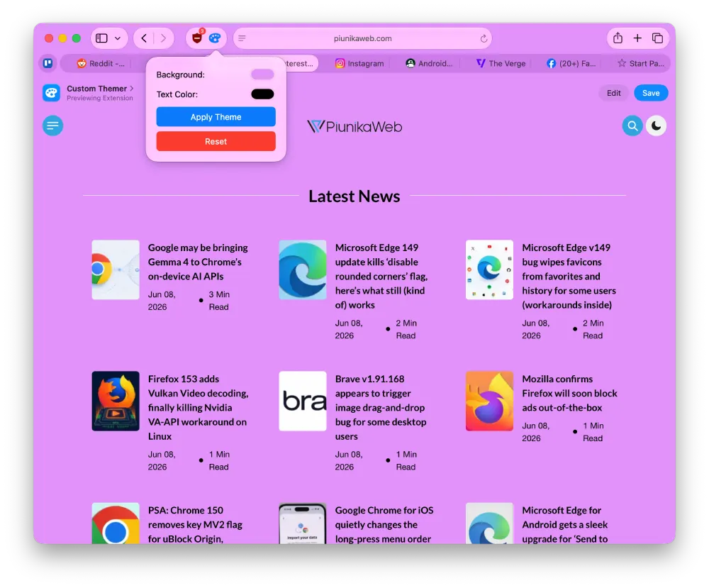
Task: Open the Gemma 4 Chrome article thumbnail
Action: coord(116,270)
